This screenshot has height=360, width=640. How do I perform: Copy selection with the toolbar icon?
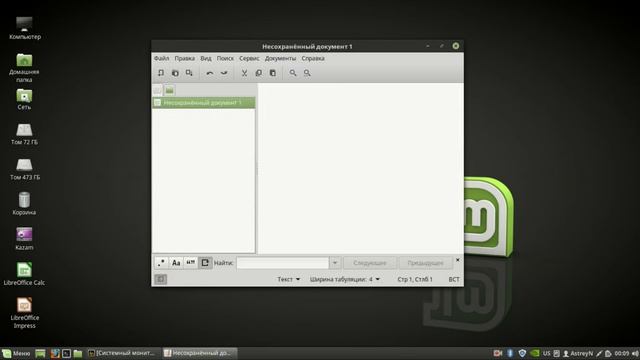point(258,73)
